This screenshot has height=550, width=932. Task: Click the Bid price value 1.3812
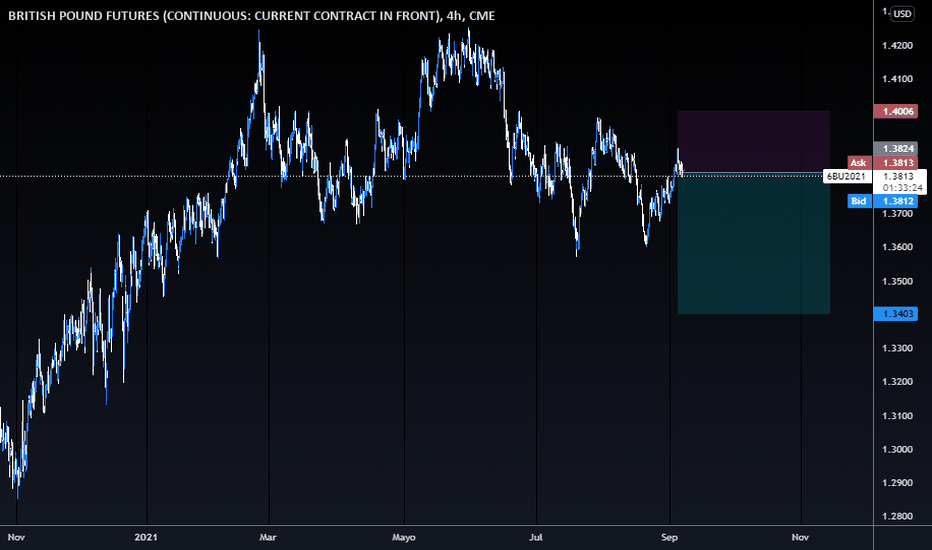coord(898,201)
